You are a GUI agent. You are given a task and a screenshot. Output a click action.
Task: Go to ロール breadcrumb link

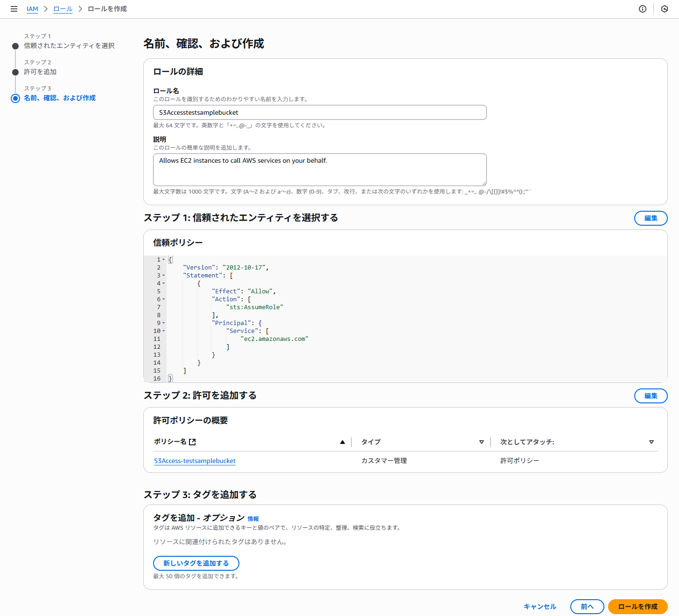[x=63, y=9]
